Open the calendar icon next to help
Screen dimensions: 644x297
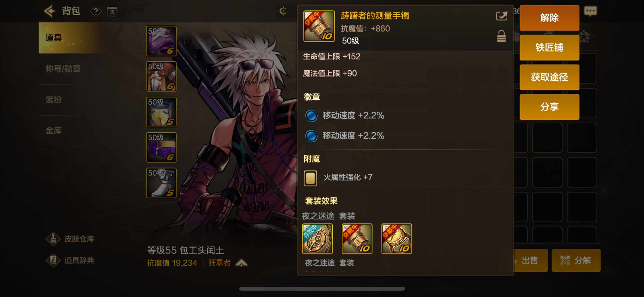pyautogui.click(x=112, y=11)
